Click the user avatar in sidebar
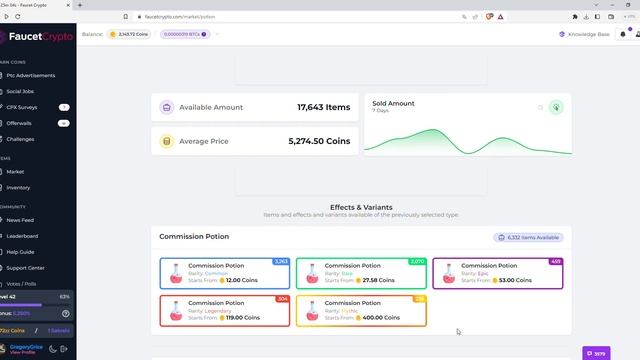The height and width of the screenshot is (360, 640). coord(3,349)
